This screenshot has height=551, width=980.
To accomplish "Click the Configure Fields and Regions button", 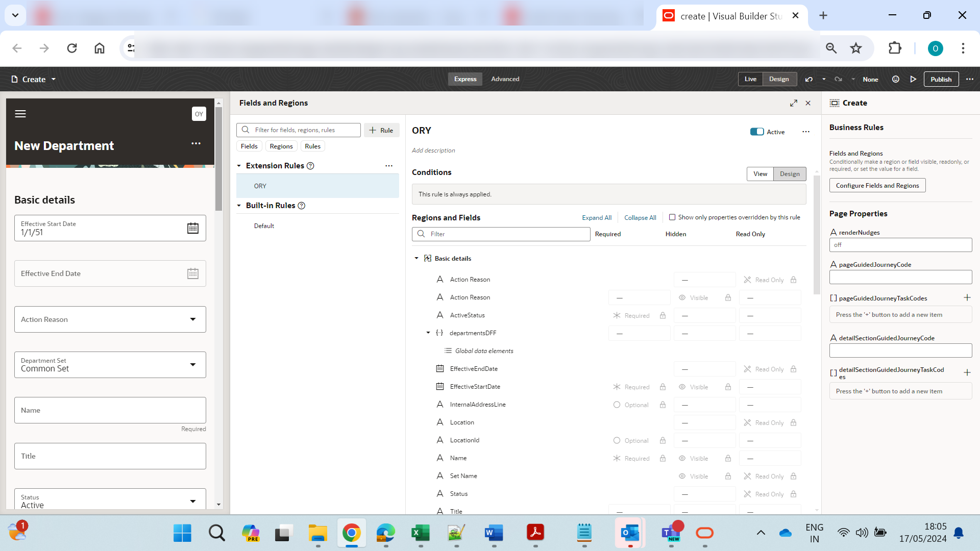I will 877,185.
